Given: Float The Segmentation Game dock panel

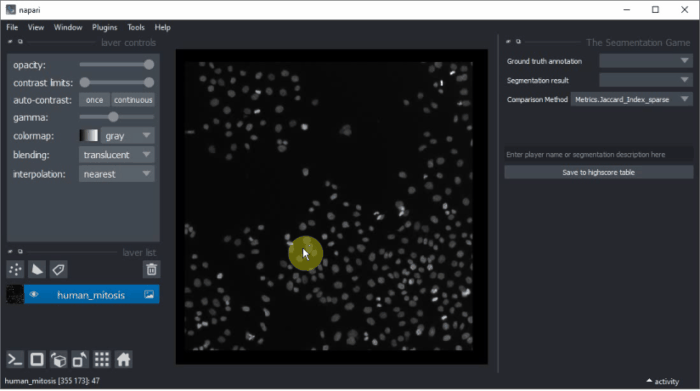Looking at the screenshot, I should pyautogui.click(x=518, y=42).
